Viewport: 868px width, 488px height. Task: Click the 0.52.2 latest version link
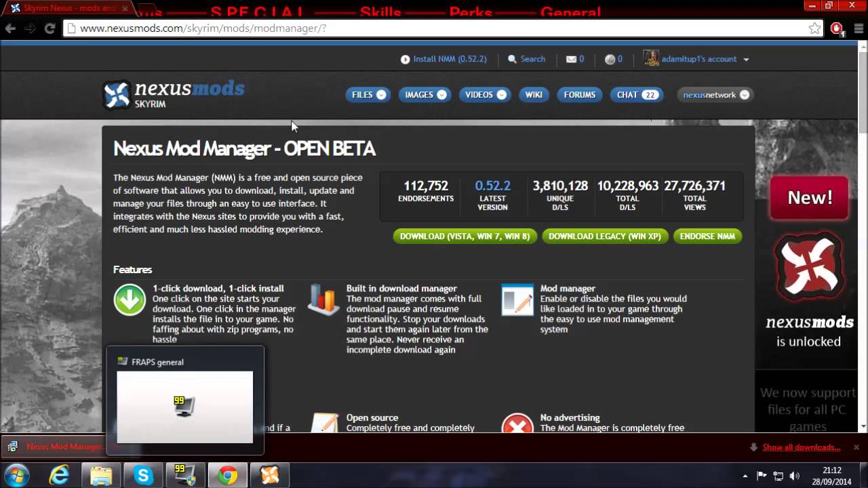(492, 186)
